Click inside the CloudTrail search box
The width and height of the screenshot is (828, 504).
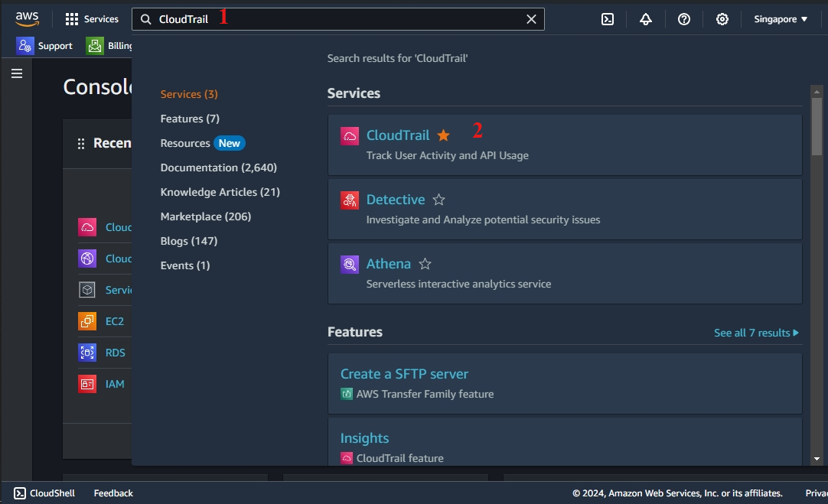tap(338, 20)
